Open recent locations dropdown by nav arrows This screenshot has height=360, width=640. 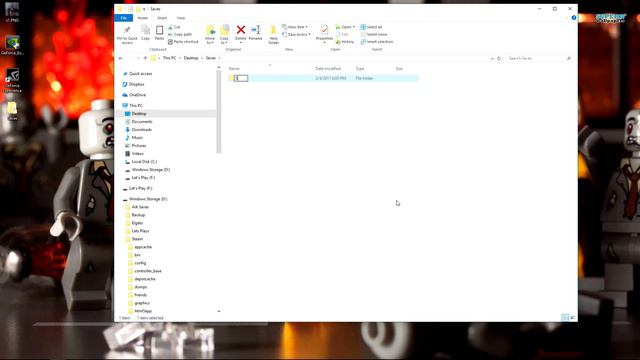click(138, 58)
